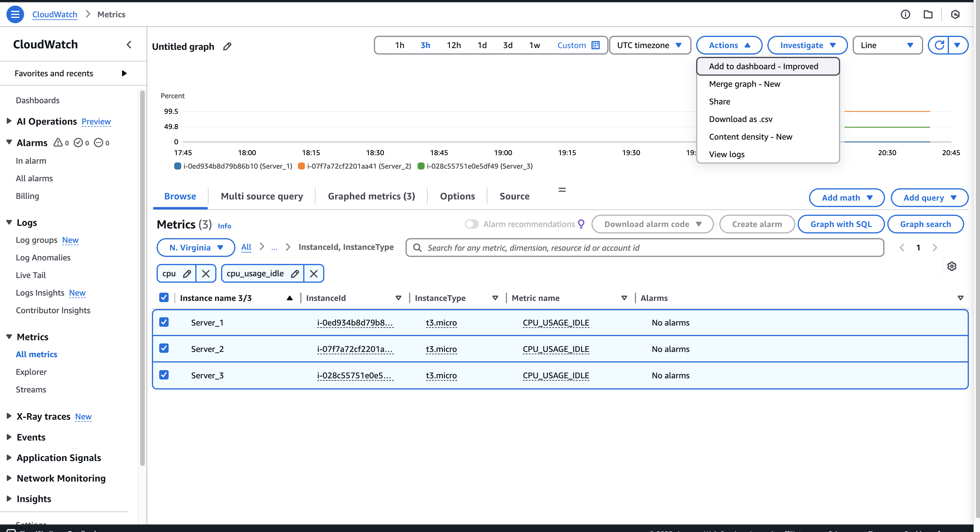Switch to Graphed metrics (3) tab
This screenshot has height=532, width=980.
371,196
